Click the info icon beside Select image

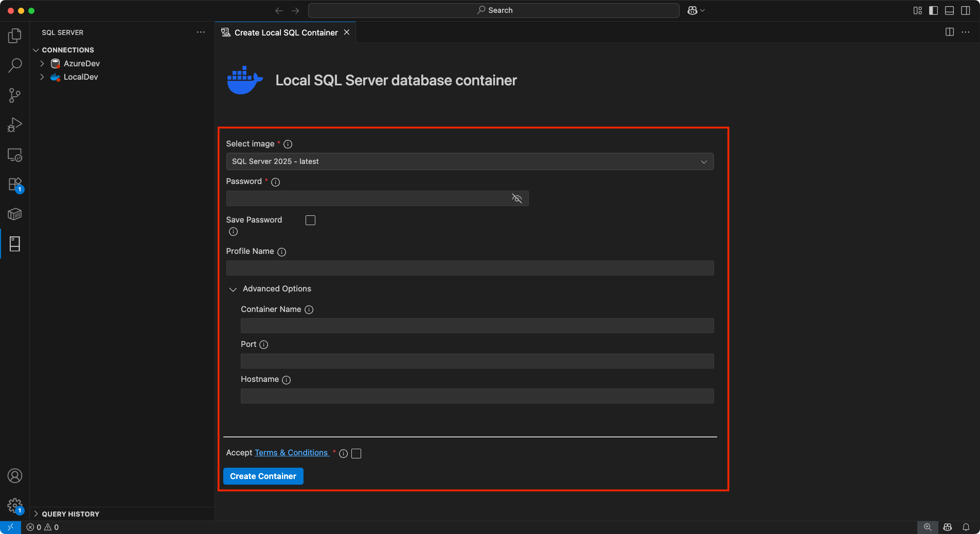tap(288, 144)
